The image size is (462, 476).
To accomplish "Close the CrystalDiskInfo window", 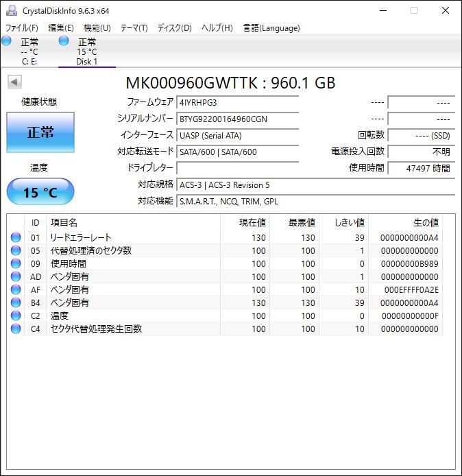I will [446, 10].
